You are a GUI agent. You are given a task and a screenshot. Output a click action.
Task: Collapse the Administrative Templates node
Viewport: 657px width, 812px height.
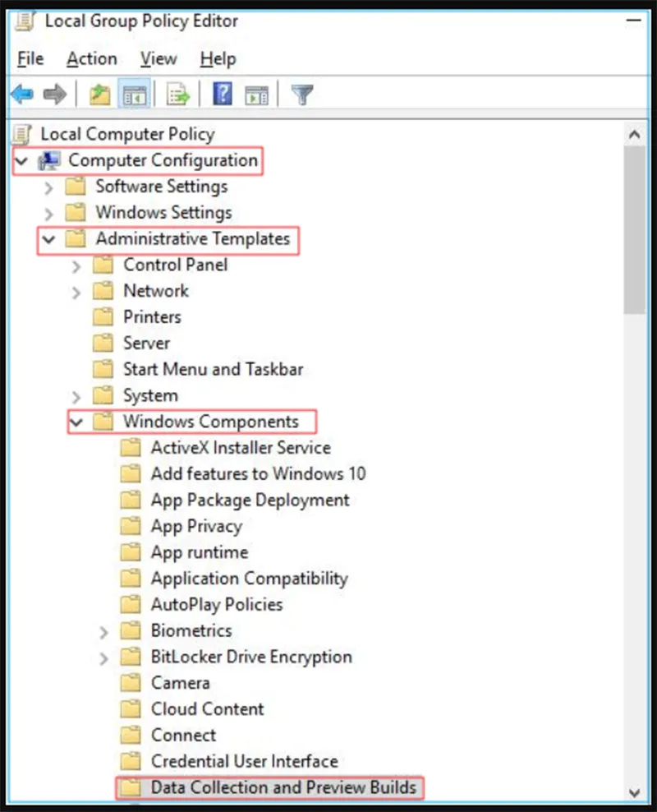coord(48,239)
